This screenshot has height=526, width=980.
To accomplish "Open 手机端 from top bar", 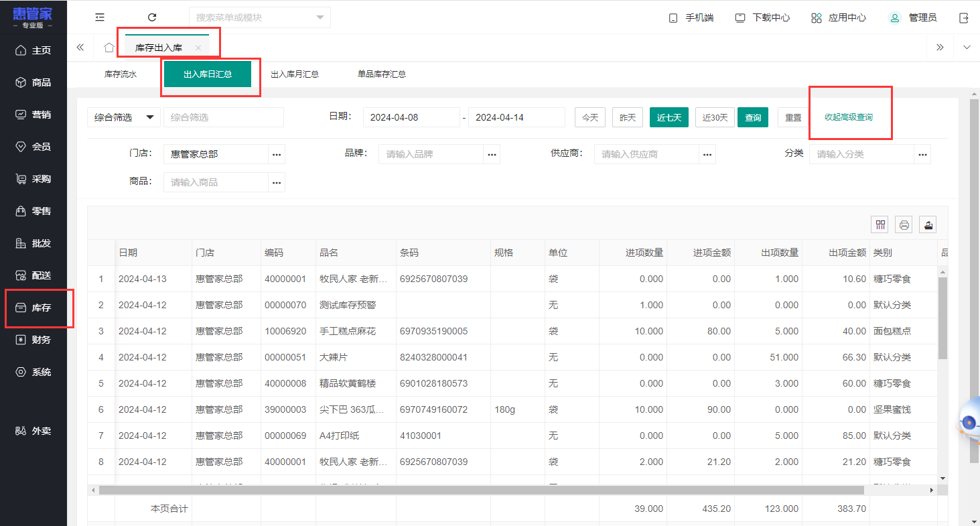I will pos(691,17).
